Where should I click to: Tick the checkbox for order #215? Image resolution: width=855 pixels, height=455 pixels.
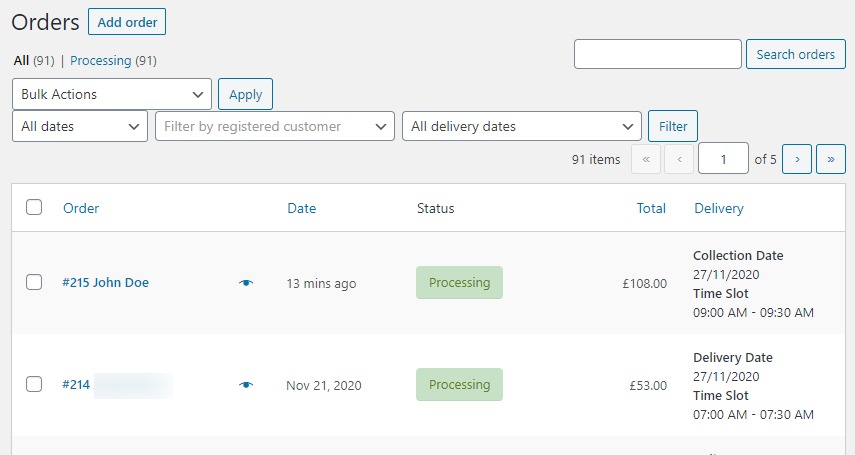pos(34,283)
